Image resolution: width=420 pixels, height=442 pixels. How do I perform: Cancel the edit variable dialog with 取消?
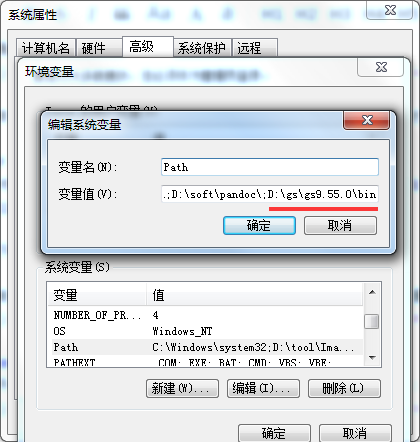tap(340, 226)
